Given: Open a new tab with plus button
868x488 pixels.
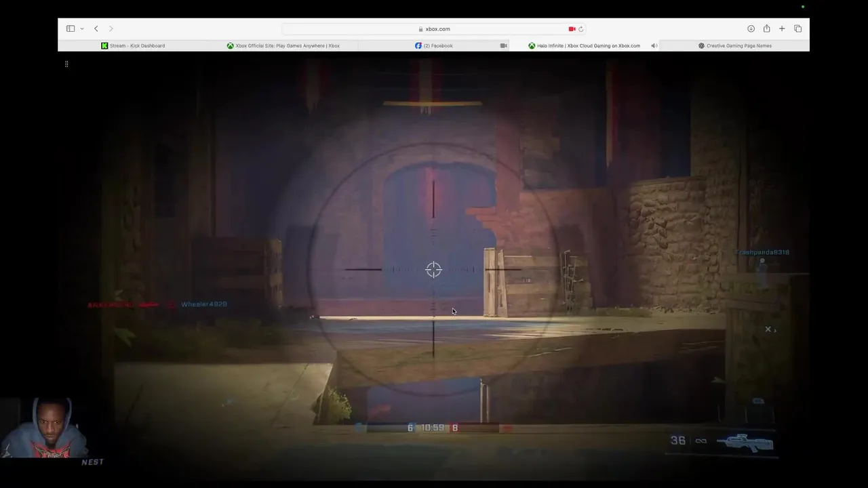Looking at the screenshot, I should click(782, 28).
